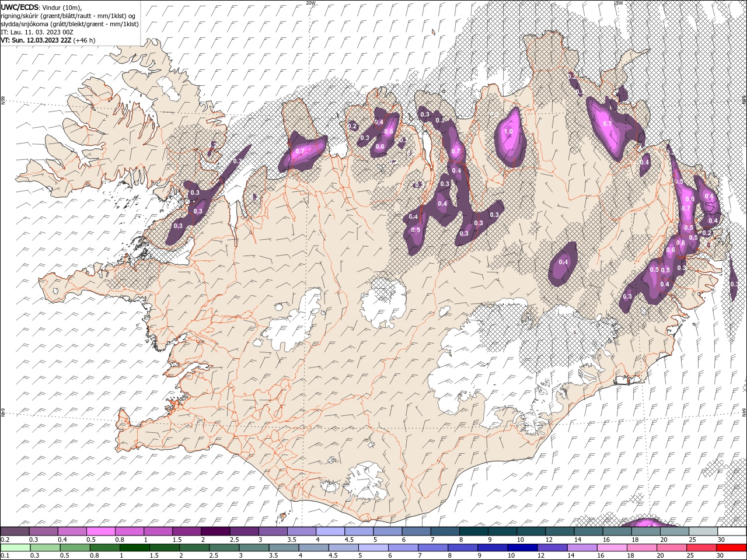Pick the lower legend swatch labeled 4
This screenshot has height=560, width=747.
coord(313,547)
